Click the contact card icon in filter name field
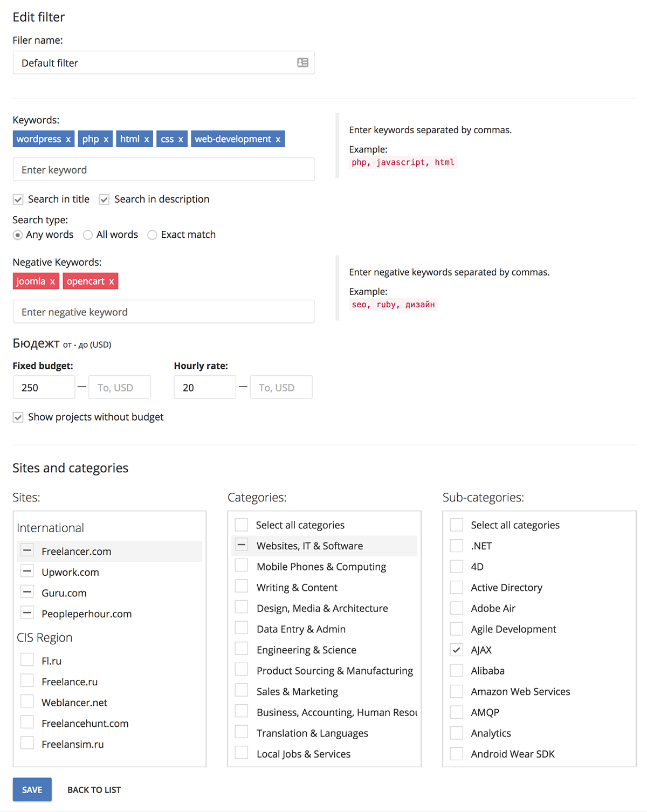 (302, 63)
